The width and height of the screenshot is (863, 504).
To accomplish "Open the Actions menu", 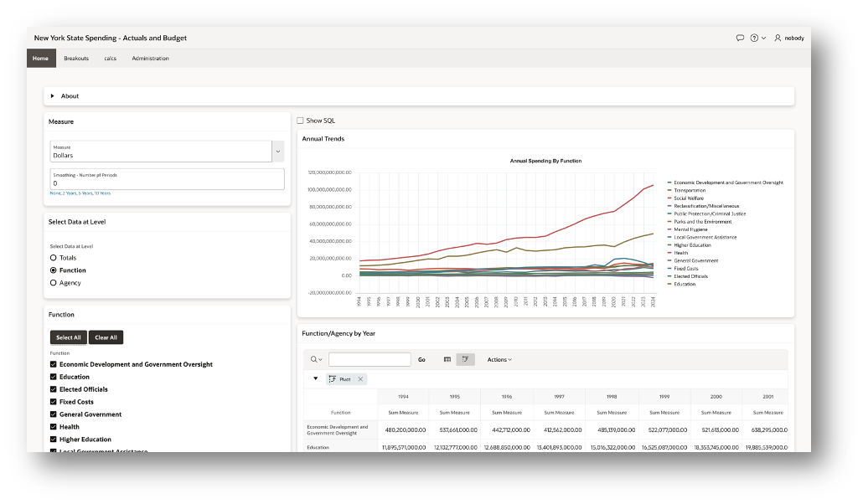I will pos(499,359).
